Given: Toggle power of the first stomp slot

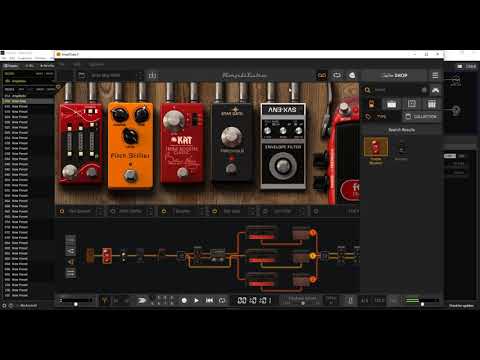Looking at the screenshot, I should [x=62, y=211].
